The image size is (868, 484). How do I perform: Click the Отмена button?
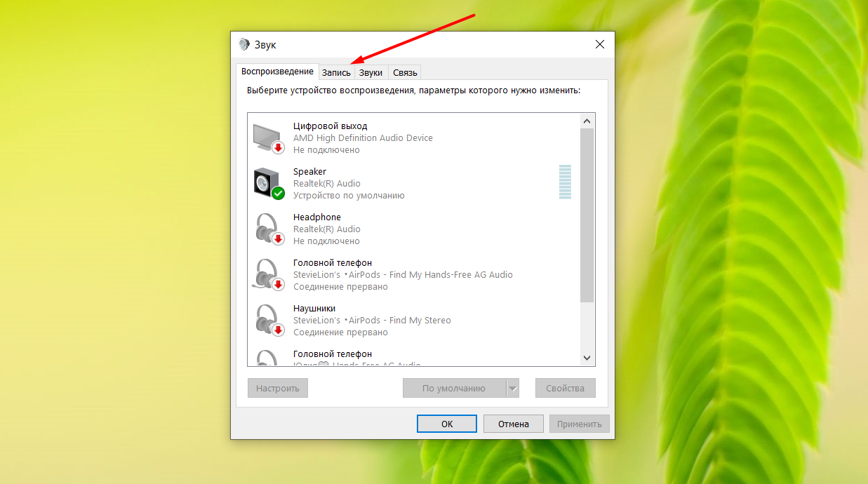[x=514, y=424]
